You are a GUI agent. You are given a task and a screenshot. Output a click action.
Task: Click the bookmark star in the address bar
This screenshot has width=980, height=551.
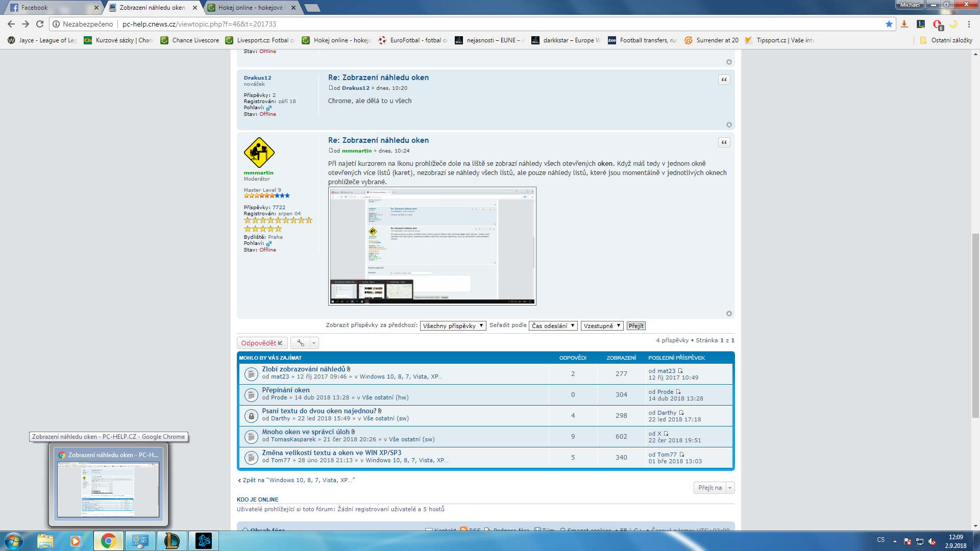[x=889, y=24]
